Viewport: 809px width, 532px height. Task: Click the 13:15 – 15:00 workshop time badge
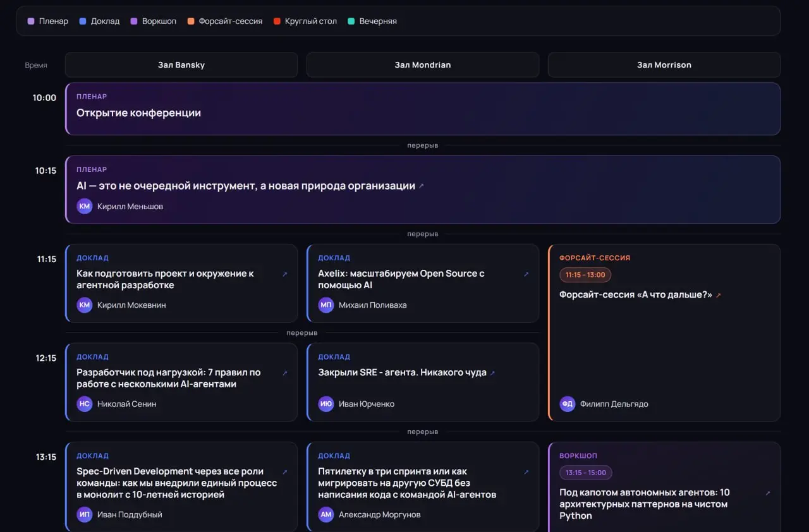point(585,473)
